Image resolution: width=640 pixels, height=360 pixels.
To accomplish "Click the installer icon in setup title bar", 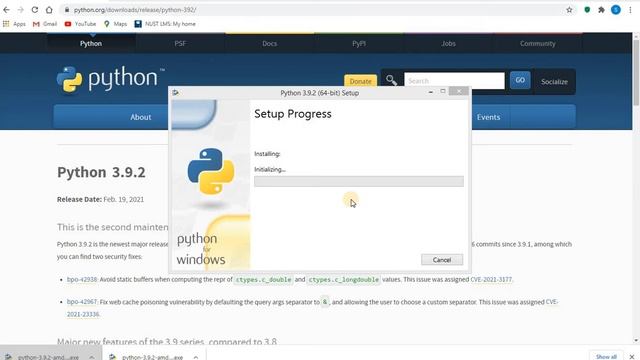I will tap(176, 93).
